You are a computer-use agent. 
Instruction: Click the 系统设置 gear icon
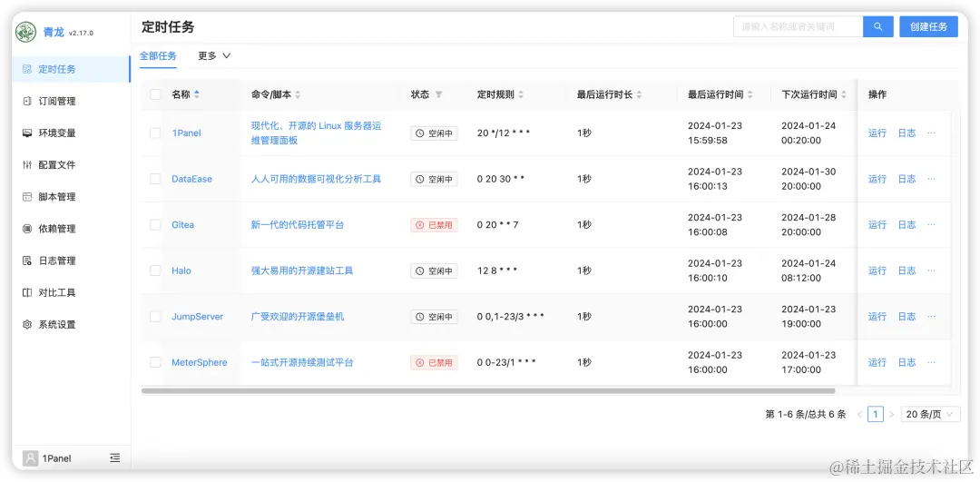tap(27, 324)
